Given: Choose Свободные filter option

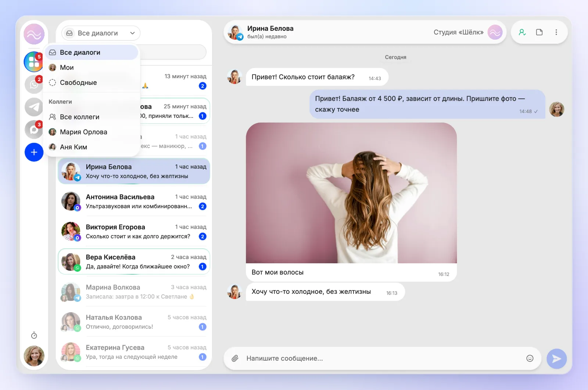Looking at the screenshot, I should click(92, 83).
